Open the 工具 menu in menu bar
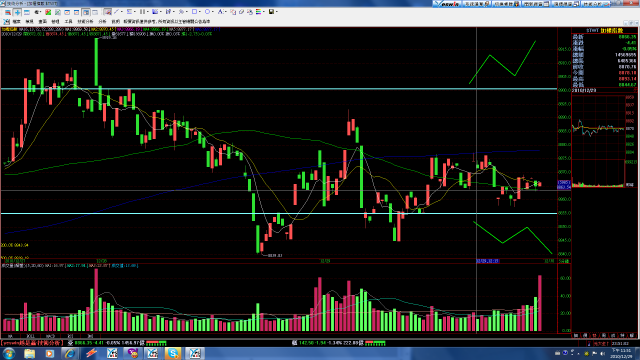The width and height of the screenshot is (640, 360). coord(68,21)
